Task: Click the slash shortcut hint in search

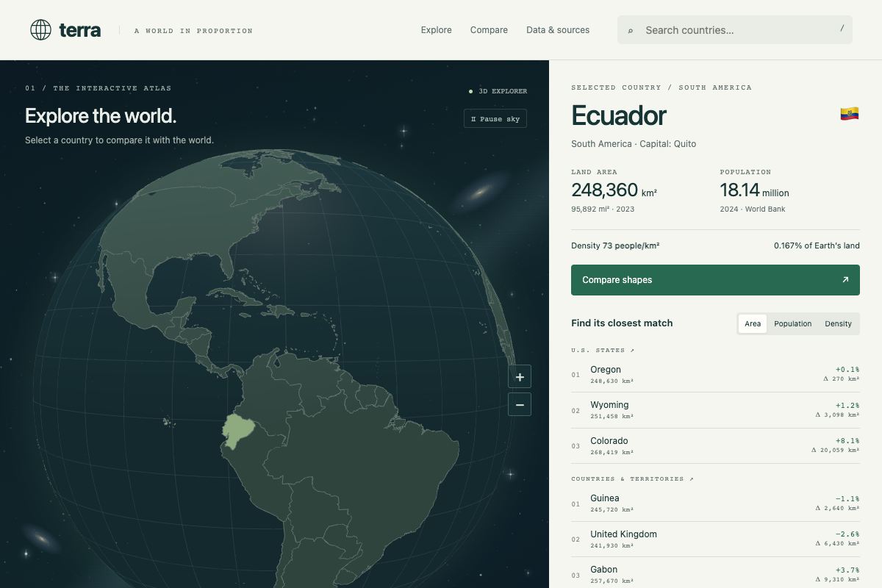Action: point(842,29)
